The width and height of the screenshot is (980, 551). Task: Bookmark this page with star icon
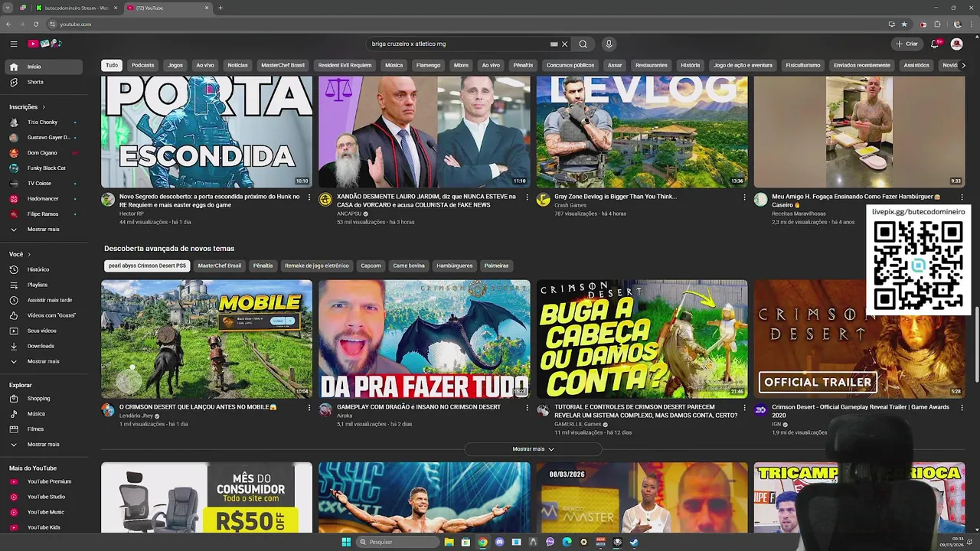904,24
